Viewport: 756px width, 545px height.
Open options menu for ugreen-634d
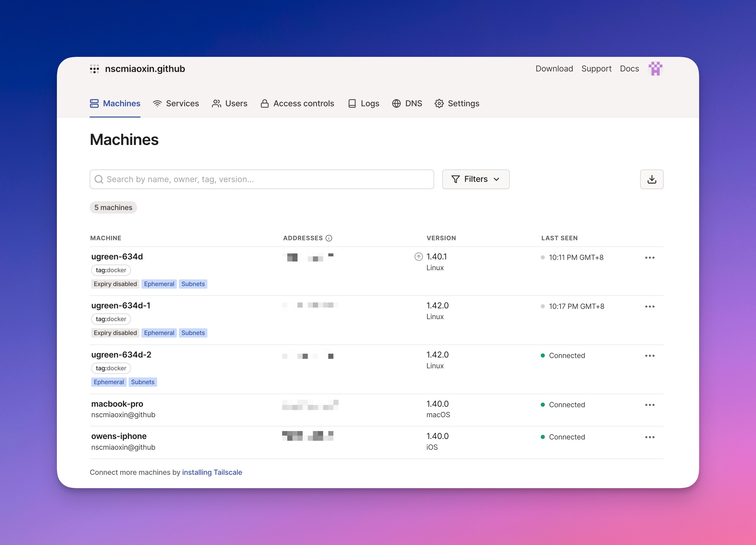649,257
